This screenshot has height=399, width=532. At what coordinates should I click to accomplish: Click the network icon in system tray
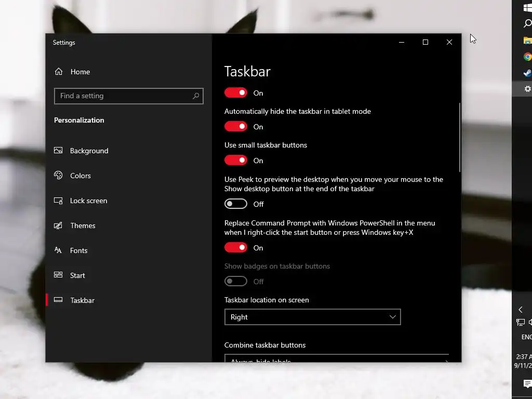point(521,322)
